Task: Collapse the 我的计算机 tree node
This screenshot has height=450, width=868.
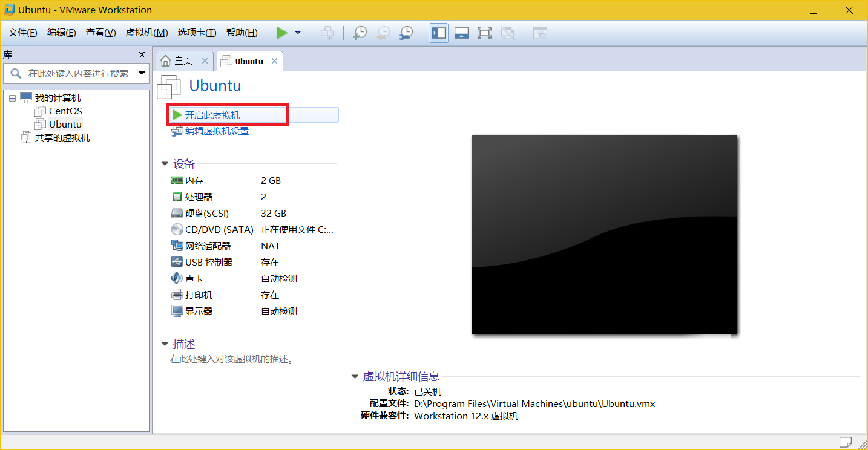Action: click(x=13, y=98)
